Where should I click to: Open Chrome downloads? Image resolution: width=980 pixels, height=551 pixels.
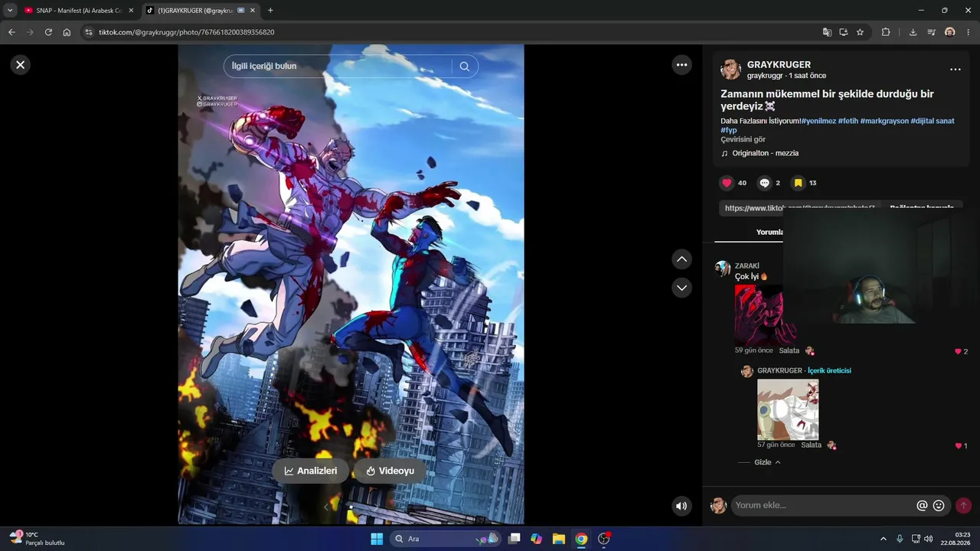(913, 32)
